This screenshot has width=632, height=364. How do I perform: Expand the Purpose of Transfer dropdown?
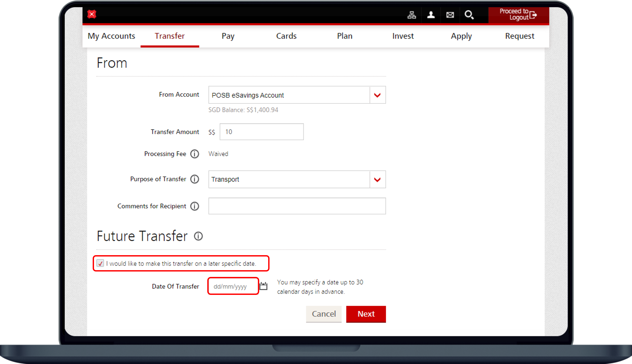coord(377,180)
